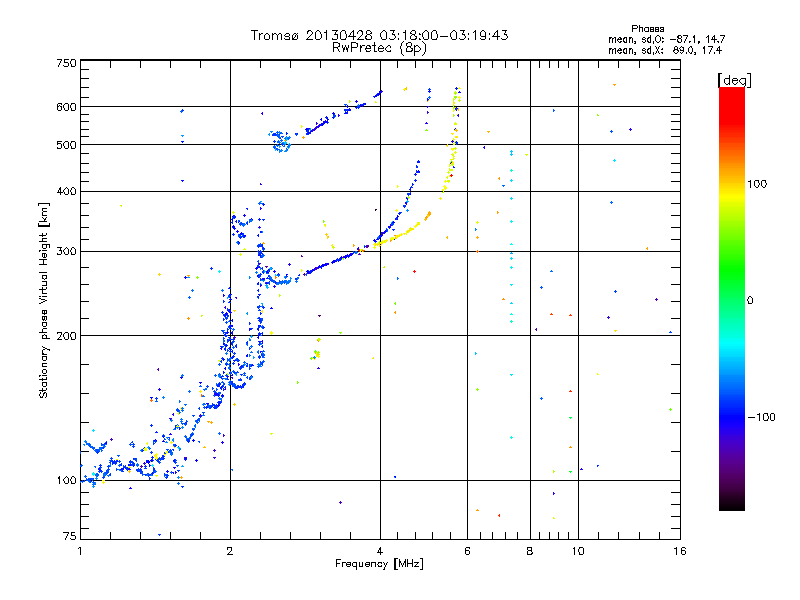Click the y-axis '750' tick label

click(66, 63)
